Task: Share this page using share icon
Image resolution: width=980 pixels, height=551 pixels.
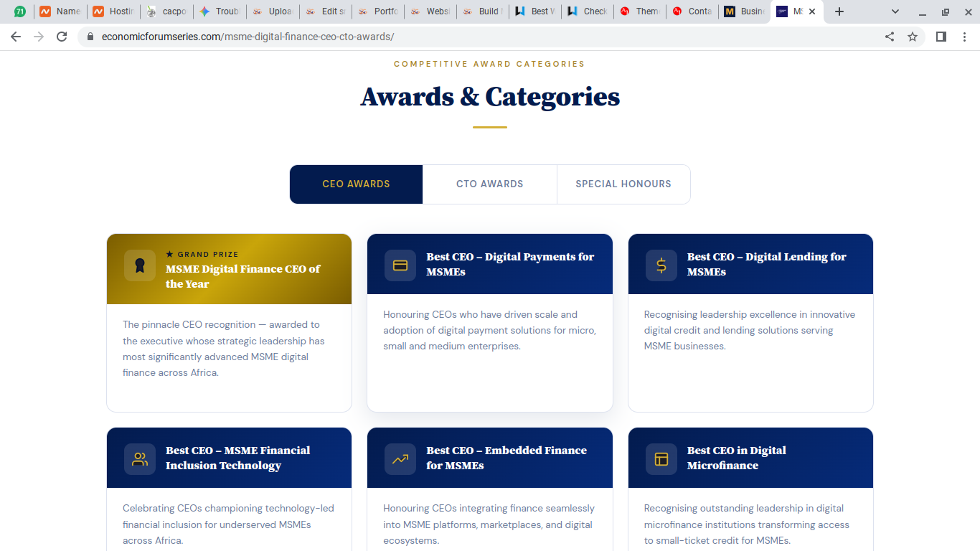Action: point(890,37)
